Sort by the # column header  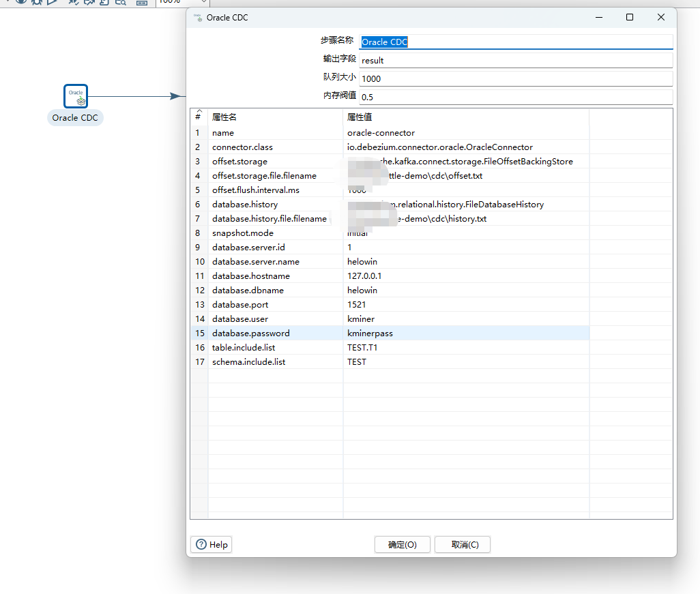pos(199,117)
